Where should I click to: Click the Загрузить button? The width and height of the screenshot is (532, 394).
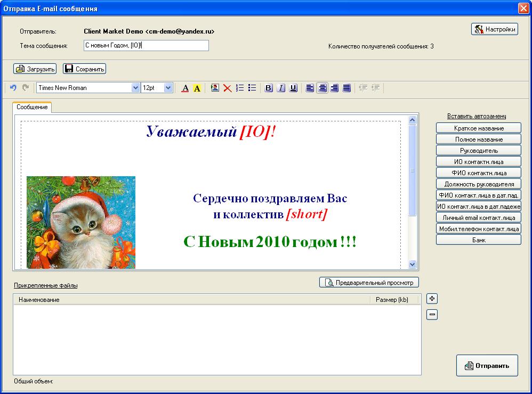(x=35, y=69)
